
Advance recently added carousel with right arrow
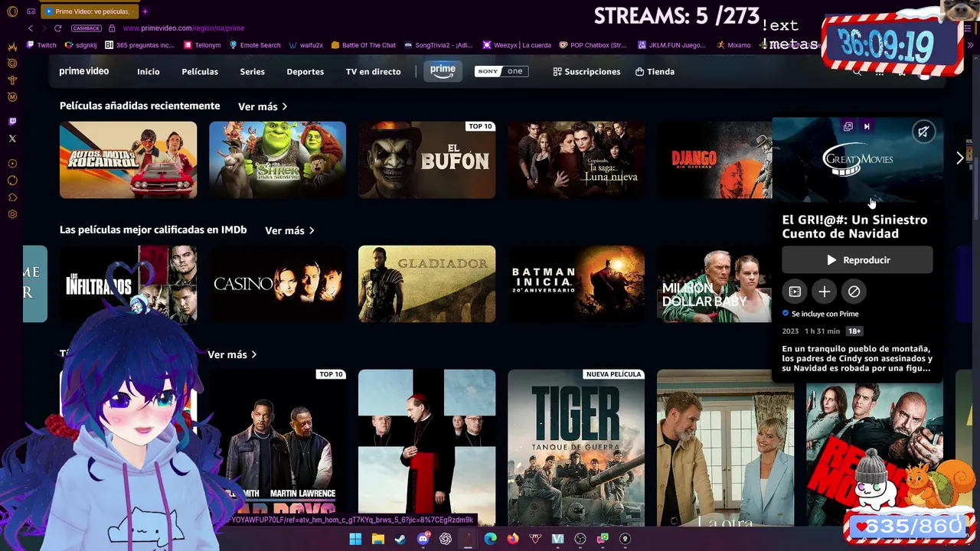click(x=960, y=158)
